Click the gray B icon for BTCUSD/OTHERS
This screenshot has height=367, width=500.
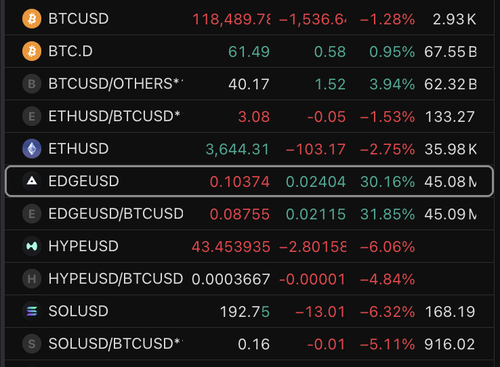coord(32,84)
